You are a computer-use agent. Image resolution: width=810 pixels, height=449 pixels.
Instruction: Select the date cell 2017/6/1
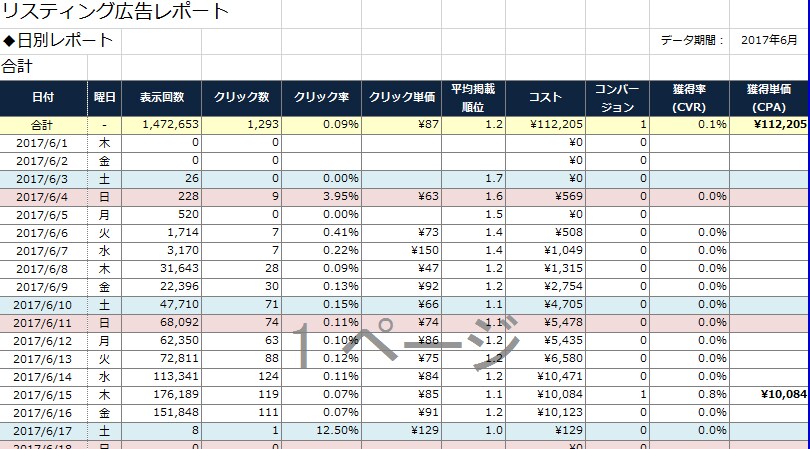(x=43, y=143)
